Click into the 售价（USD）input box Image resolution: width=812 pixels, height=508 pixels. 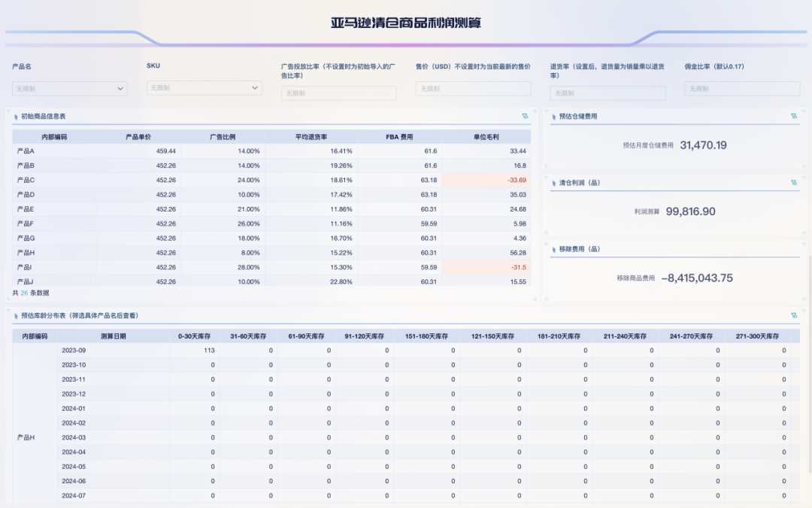473,89
